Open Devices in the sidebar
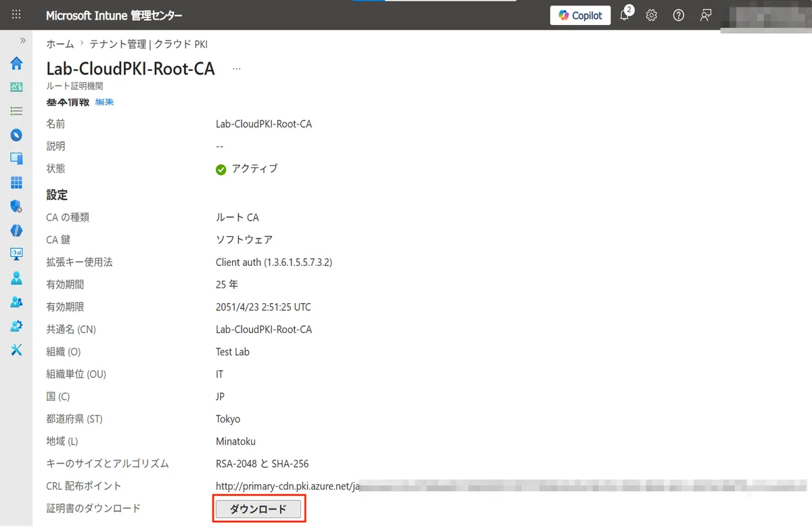Screen dimensions: 812x527 [x=16, y=158]
